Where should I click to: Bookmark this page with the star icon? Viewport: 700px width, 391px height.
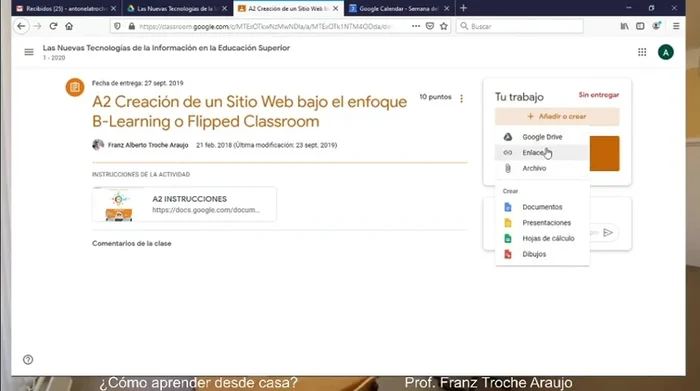tap(443, 26)
